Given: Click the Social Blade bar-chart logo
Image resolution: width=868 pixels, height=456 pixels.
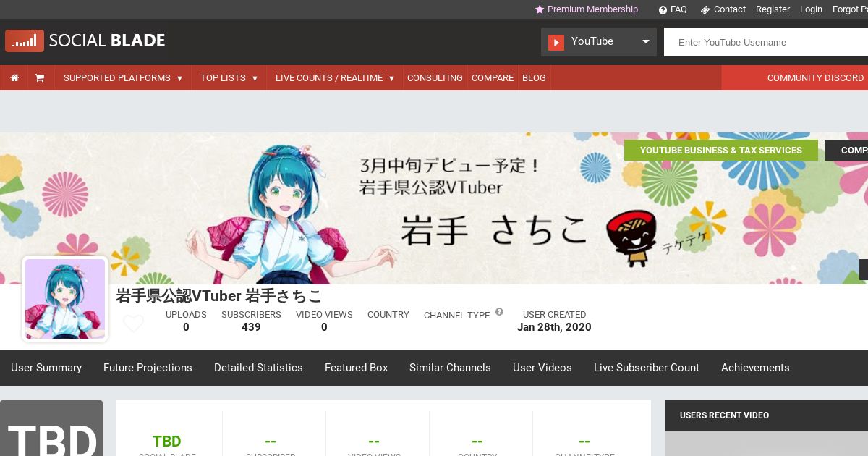Looking at the screenshot, I should tap(25, 41).
